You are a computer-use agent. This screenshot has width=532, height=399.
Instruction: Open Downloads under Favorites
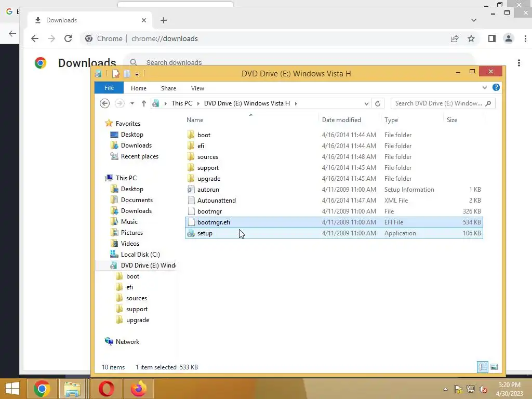[136, 145]
